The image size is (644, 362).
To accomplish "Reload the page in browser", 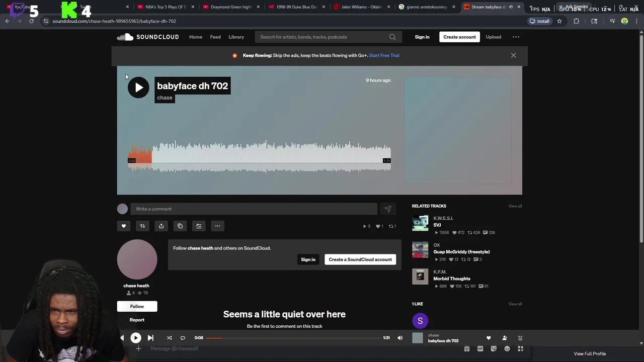I will (31, 21).
